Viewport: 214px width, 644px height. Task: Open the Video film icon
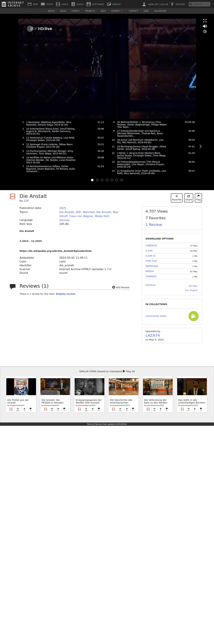click(58, 4)
